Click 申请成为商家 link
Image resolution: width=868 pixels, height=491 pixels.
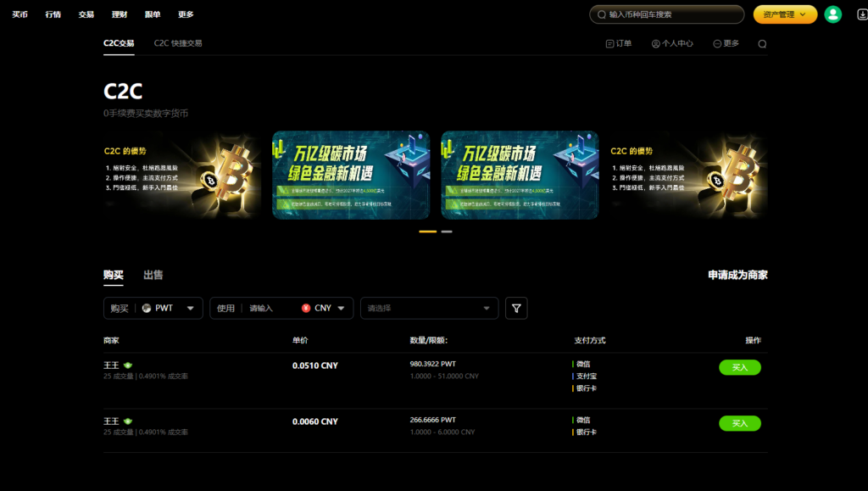coord(737,276)
